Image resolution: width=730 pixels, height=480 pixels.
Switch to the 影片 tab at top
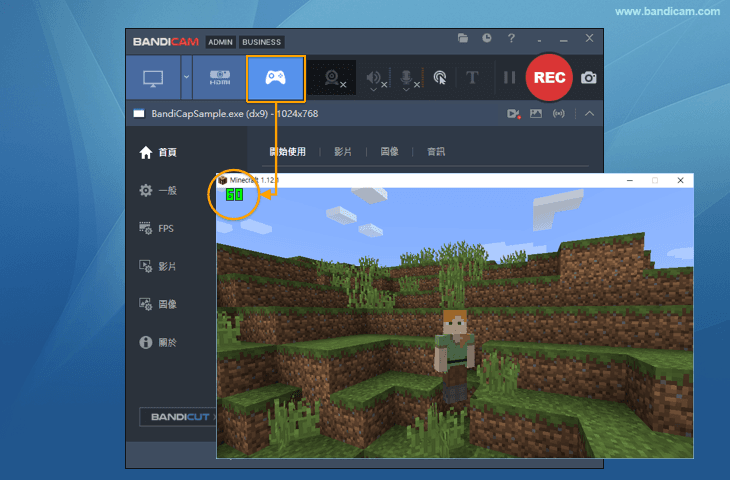[342, 152]
